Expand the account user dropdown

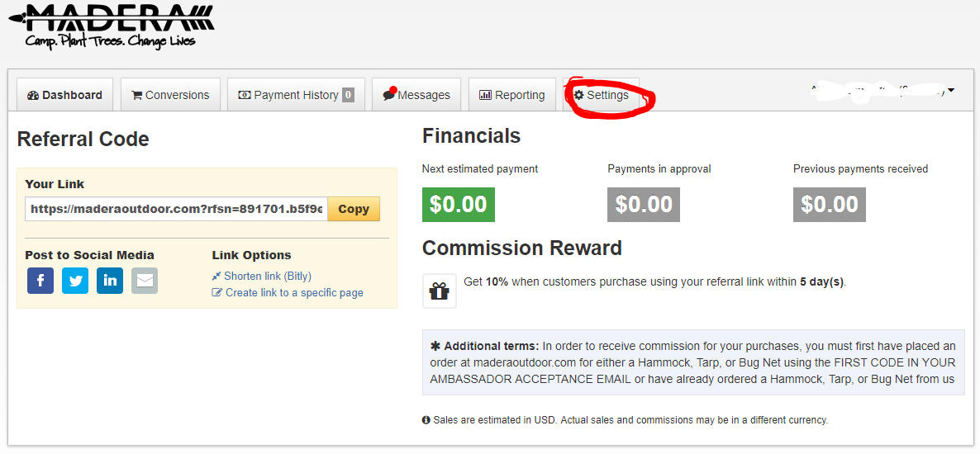pos(952,90)
